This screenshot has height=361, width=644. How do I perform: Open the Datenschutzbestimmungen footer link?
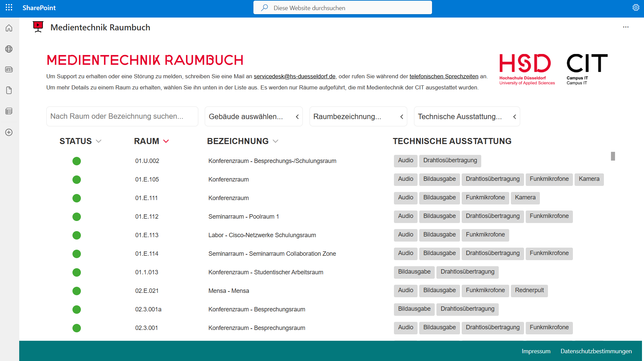[596, 351]
